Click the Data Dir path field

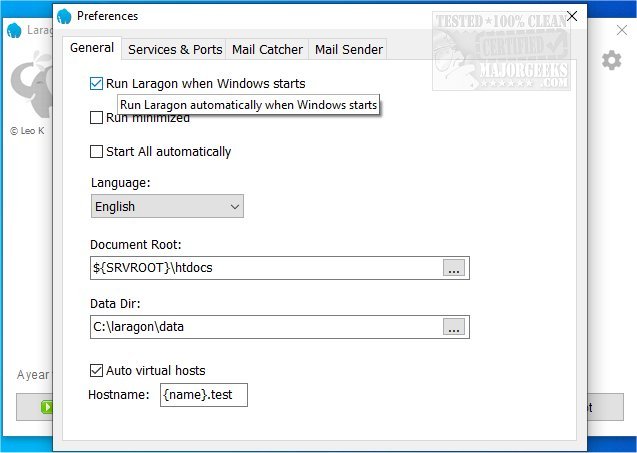[265, 327]
